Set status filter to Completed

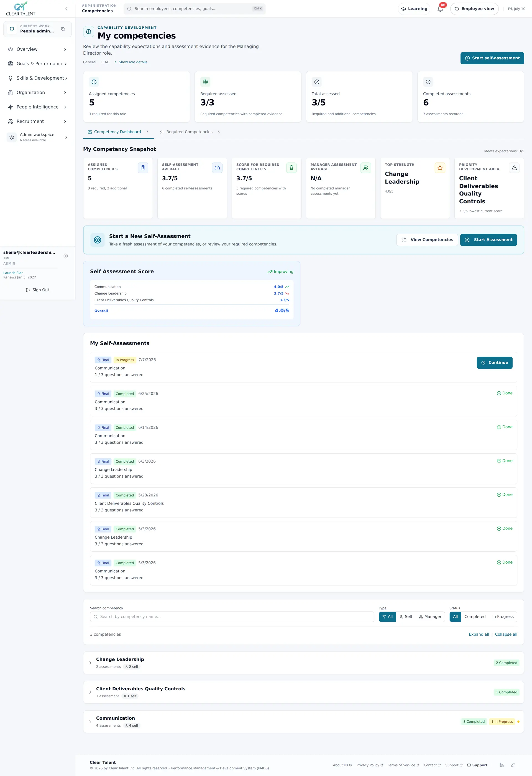(475, 617)
